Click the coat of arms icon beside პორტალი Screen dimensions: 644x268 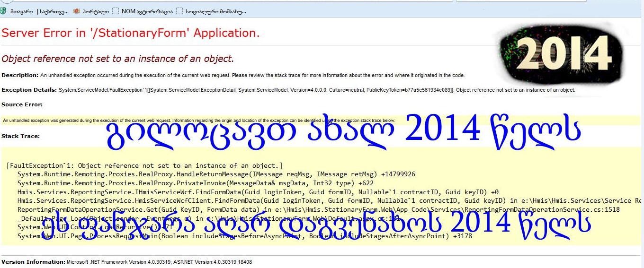[77, 11]
